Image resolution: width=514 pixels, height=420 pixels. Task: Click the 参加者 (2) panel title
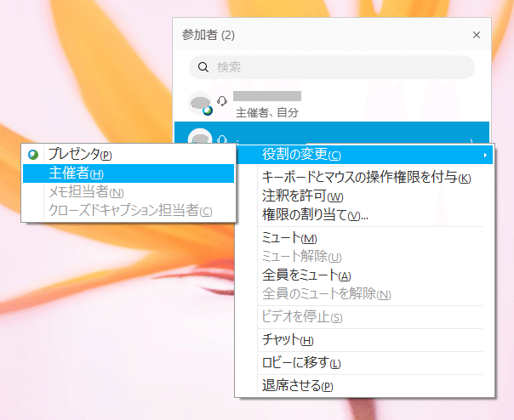click(208, 35)
